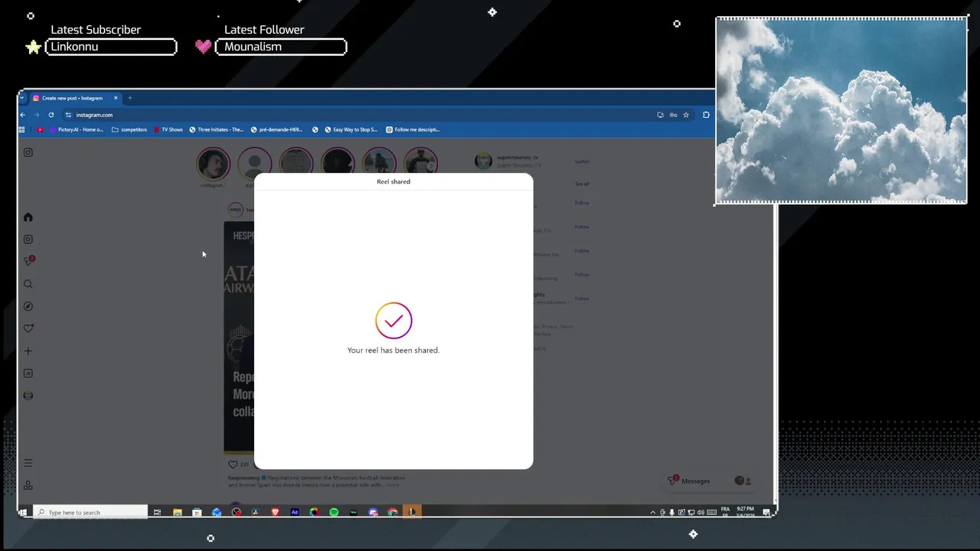This screenshot has height=551, width=980.
Task: Open the taskbar clock showing 9:27 PM
Action: click(x=745, y=512)
